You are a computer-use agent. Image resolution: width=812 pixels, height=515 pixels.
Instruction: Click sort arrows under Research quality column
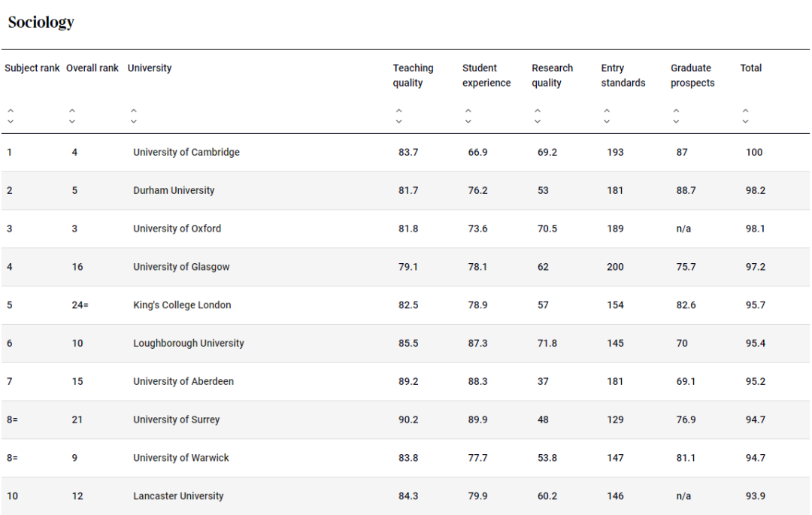click(538, 116)
